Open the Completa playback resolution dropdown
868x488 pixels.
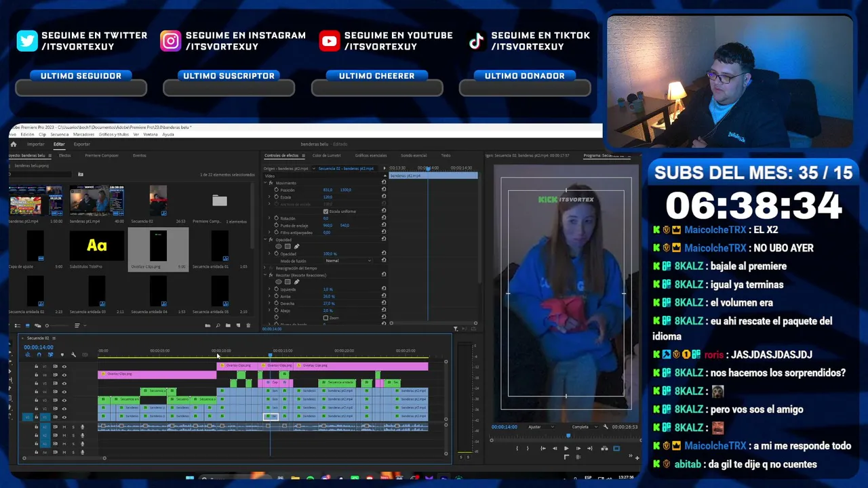(585, 427)
